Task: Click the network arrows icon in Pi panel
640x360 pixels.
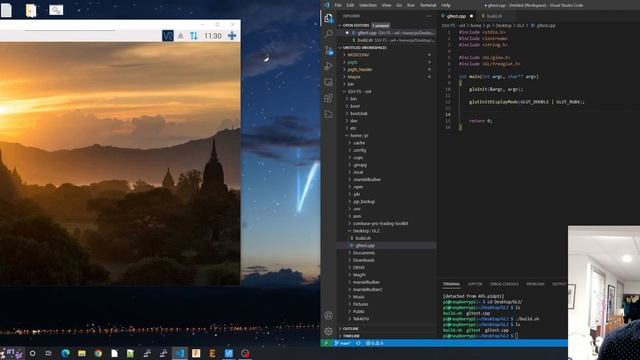Action: pos(193,36)
